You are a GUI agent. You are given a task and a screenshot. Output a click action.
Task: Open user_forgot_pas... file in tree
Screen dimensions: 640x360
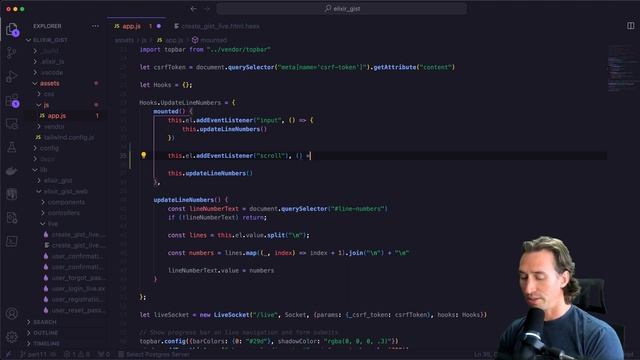coord(74,278)
